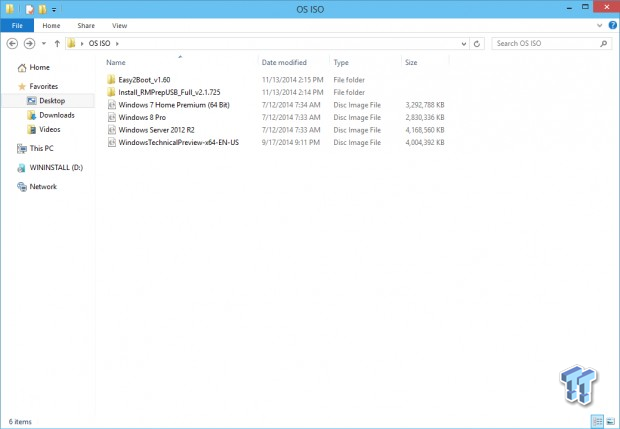This screenshot has width=620, height=429.
Task: Open the Share ribbon tab
Action: pyautogui.click(x=86, y=26)
